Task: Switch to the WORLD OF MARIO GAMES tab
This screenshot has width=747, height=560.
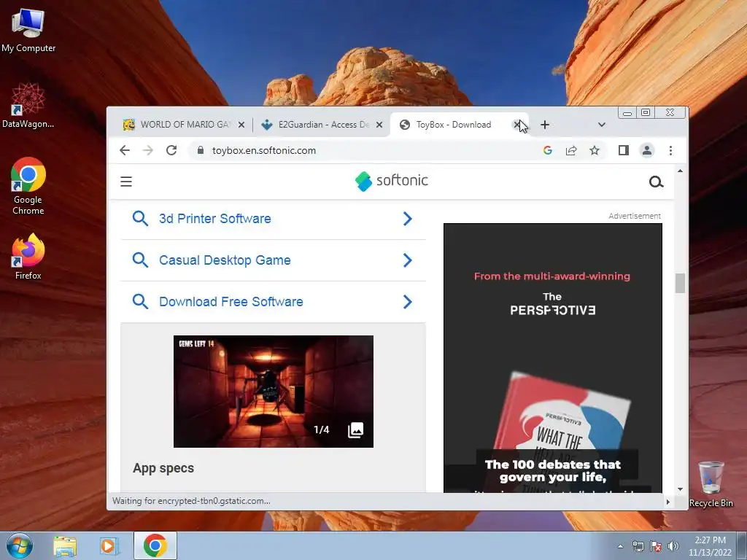Action: (184, 125)
